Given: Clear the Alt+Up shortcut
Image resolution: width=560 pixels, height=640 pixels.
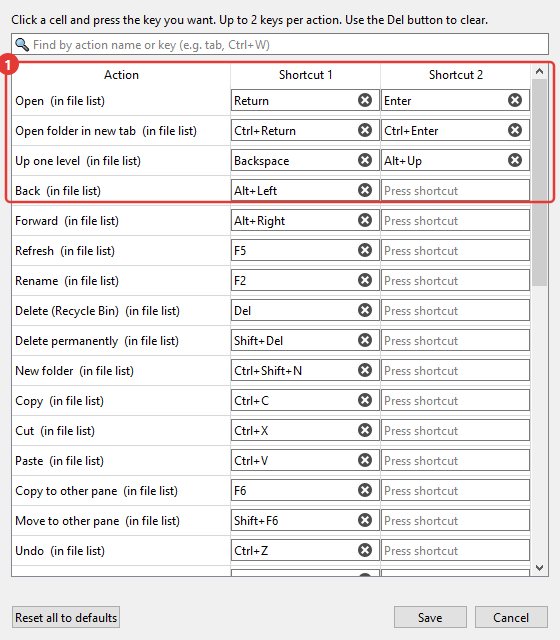Looking at the screenshot, I should coord(515,160).
